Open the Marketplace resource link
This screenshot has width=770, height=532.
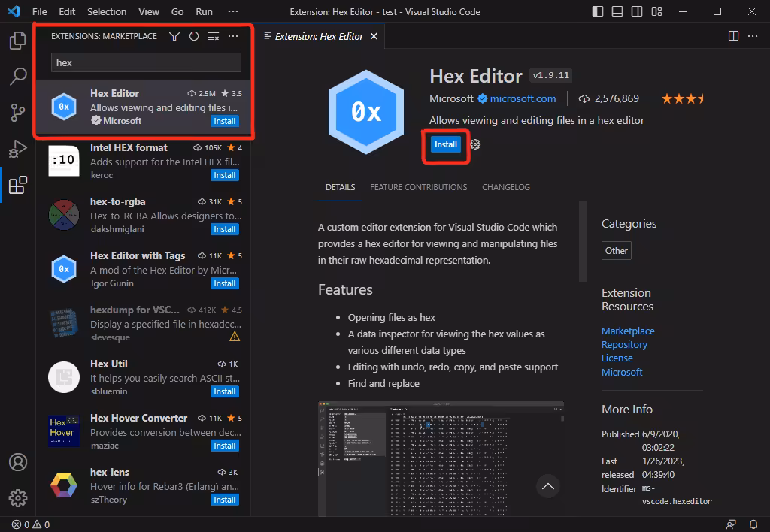(x=628, y=331)
